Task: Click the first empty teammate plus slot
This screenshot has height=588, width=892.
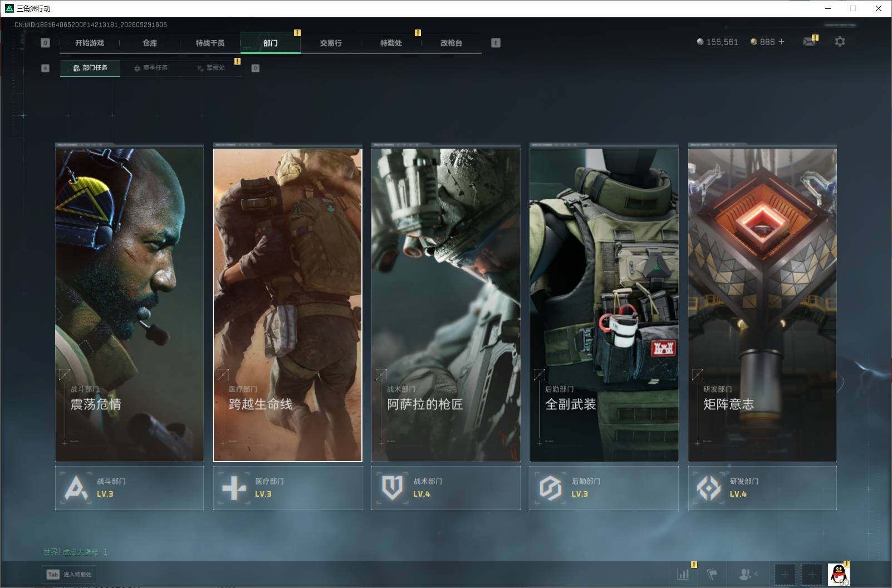Action: [x=785, y=574]
